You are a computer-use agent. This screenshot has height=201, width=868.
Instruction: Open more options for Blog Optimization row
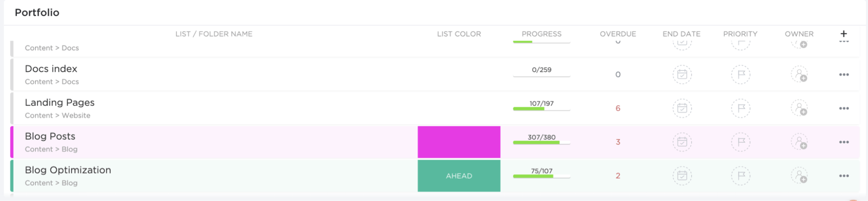point(844,176)
